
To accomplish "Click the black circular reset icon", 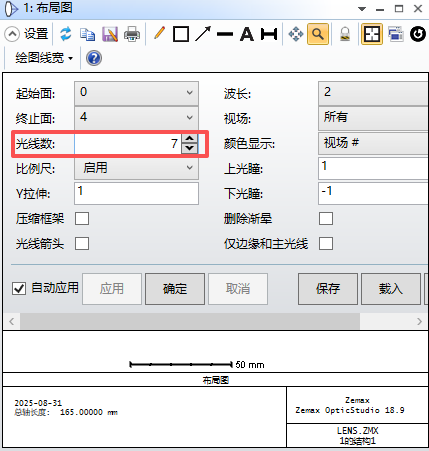I will pyautogui.click(x=418, y=34).
